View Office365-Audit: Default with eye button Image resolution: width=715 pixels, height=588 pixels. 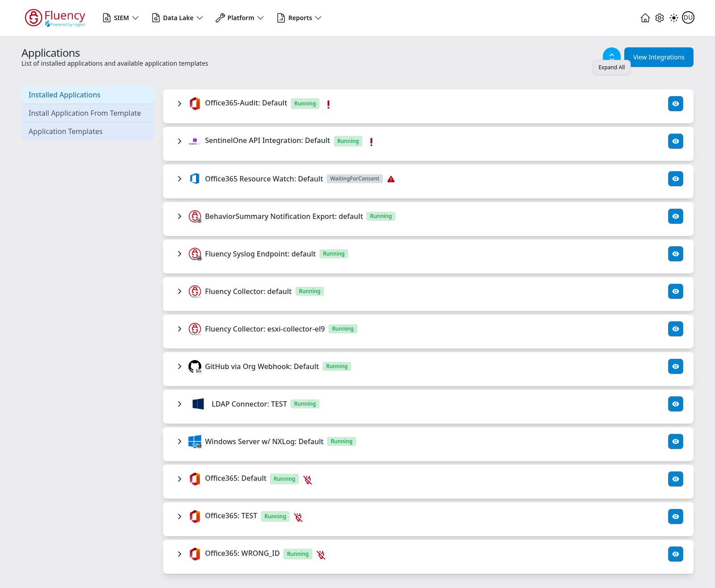click(x=676, y=104)
